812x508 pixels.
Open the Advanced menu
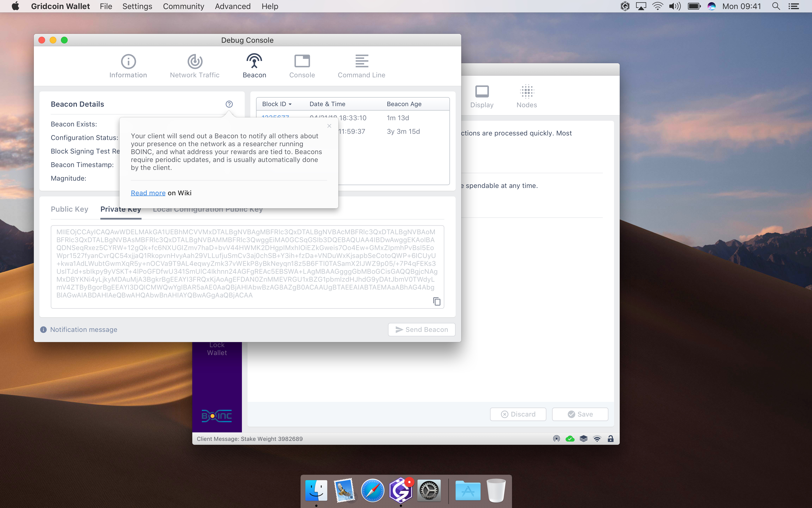(x=233, y=6)
